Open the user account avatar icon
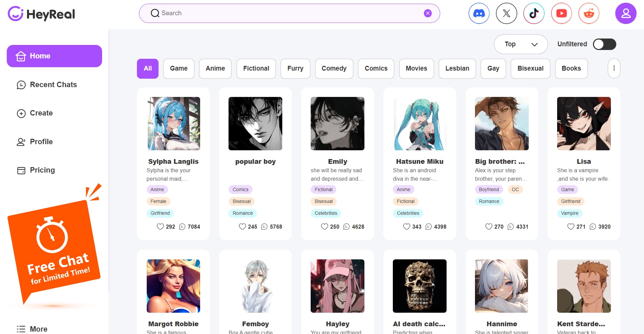The width and height of the screenshot is (644, 334). (x=626, y=14)
